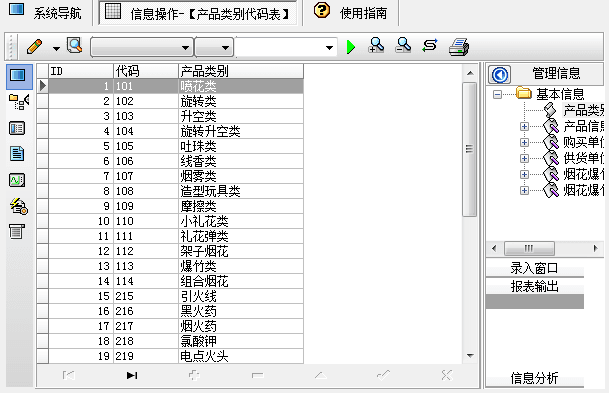Open the arrow next to pencil icon

(56, 49)
